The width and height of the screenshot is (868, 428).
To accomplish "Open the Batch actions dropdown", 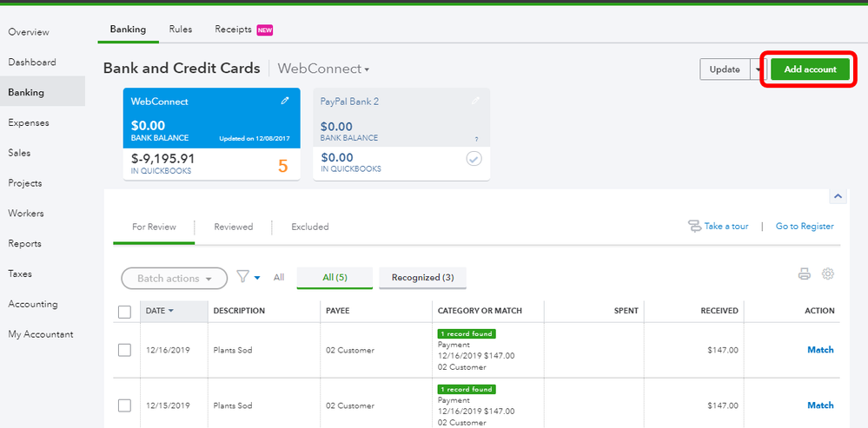I will click(175, 278).
